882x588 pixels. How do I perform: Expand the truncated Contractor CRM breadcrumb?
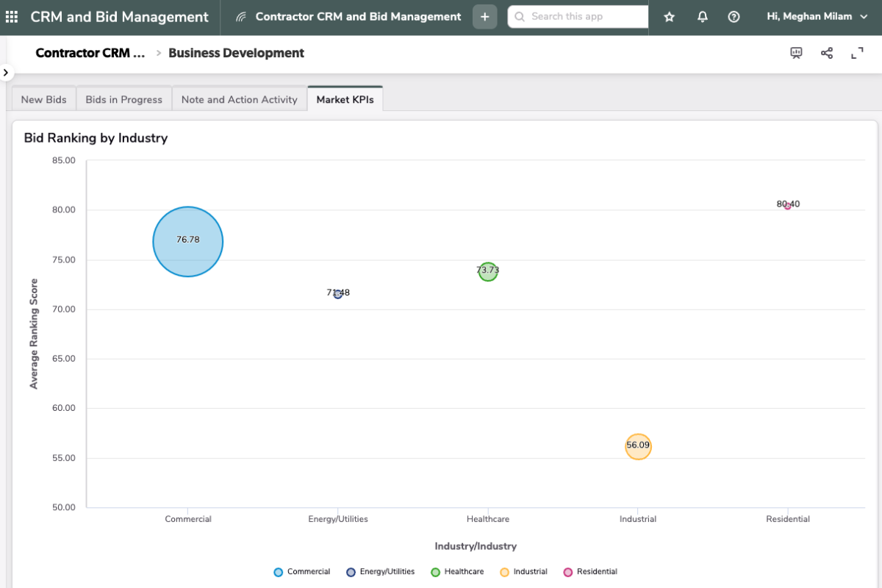90,53
